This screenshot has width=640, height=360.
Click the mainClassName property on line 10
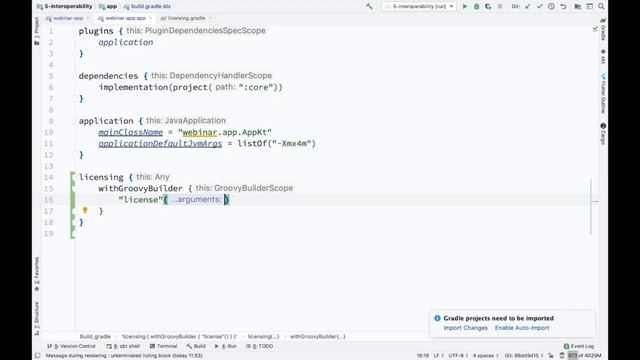coord(131,132)
